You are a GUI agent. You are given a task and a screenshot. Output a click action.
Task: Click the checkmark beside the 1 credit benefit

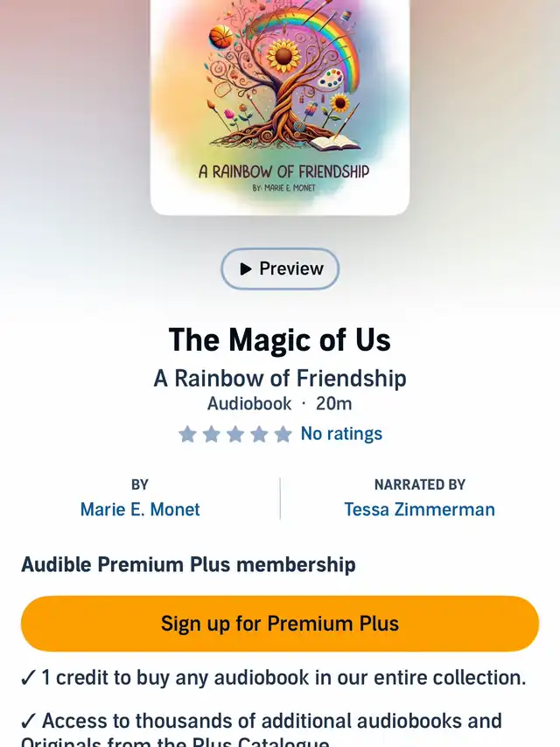tap(28, 677)
